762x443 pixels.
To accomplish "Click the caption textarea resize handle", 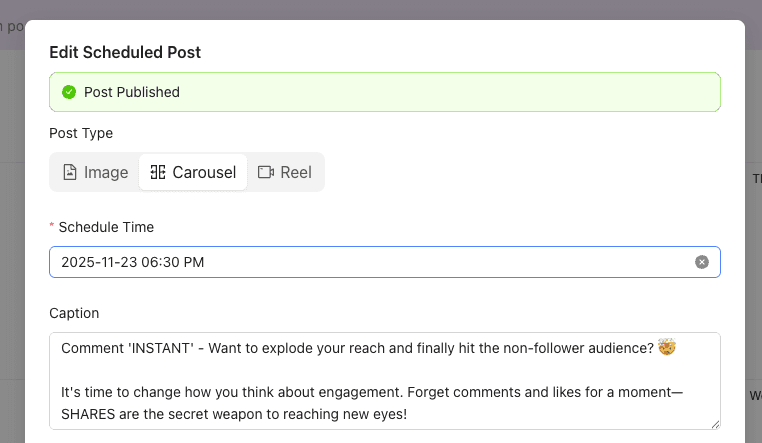I will pos(715,425).
